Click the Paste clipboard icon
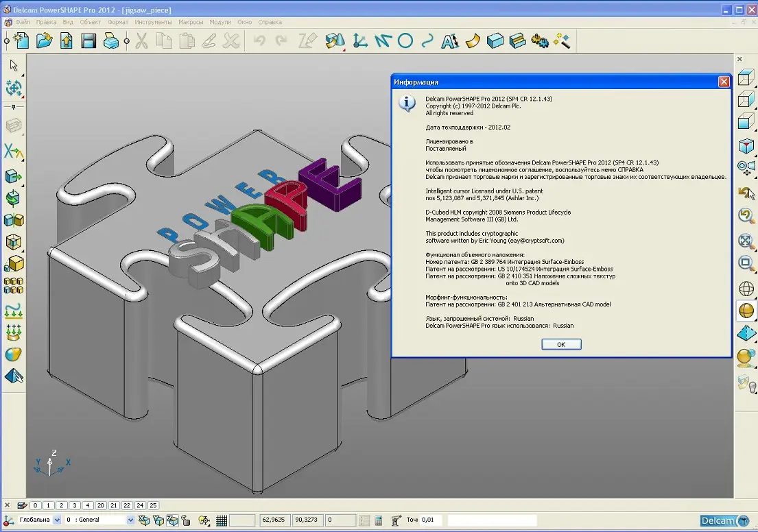This screenshot has height=532, width=758. tap(187, 40)
